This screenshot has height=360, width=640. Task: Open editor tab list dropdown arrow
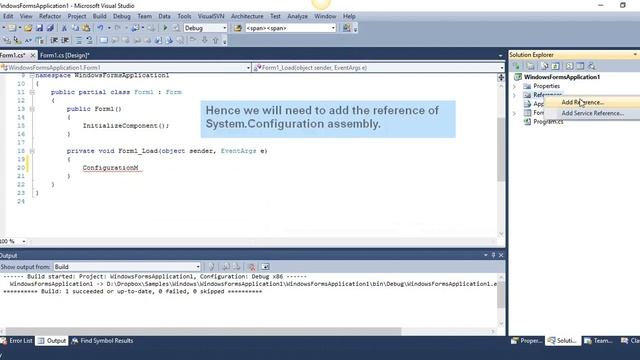(500, 55)
